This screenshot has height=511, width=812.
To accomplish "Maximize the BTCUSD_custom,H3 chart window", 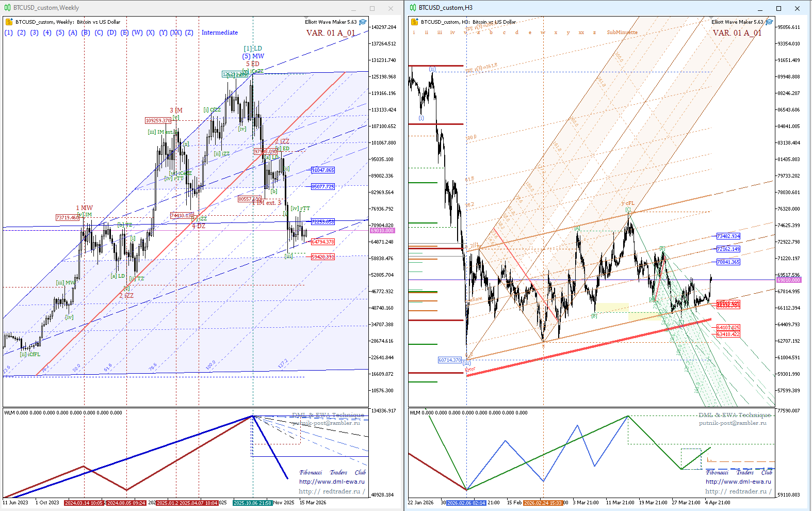I will 778,8.
